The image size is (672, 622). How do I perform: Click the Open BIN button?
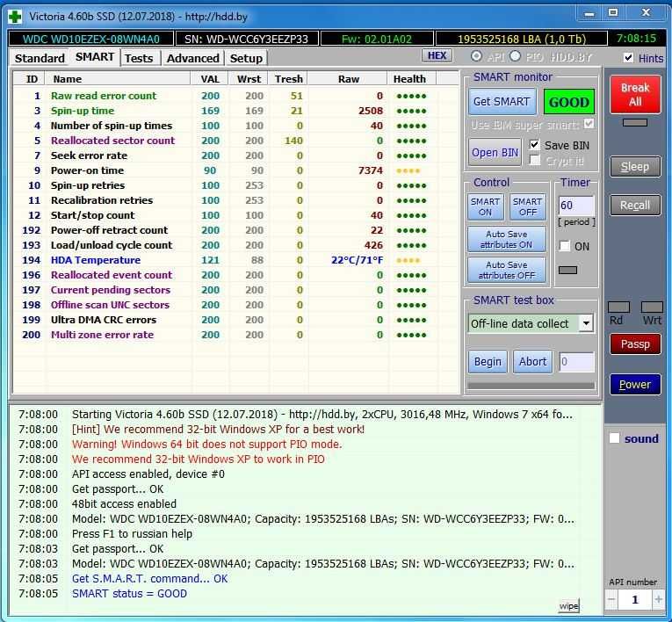coord(495,153)
